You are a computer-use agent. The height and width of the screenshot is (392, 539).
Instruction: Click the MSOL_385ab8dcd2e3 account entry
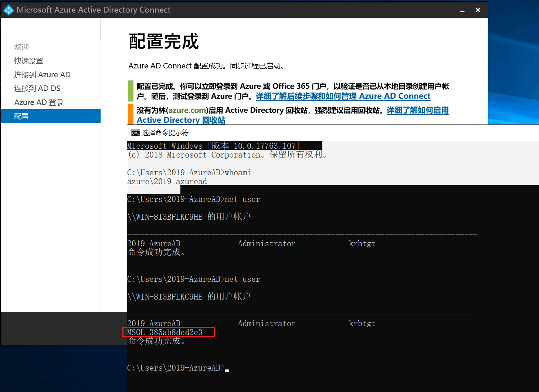pos(165,332)
